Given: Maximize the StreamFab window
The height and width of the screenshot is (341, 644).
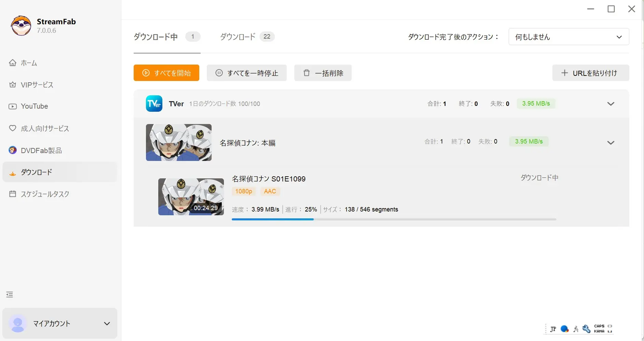Looking at the screenshot, I should coord(611,9).
